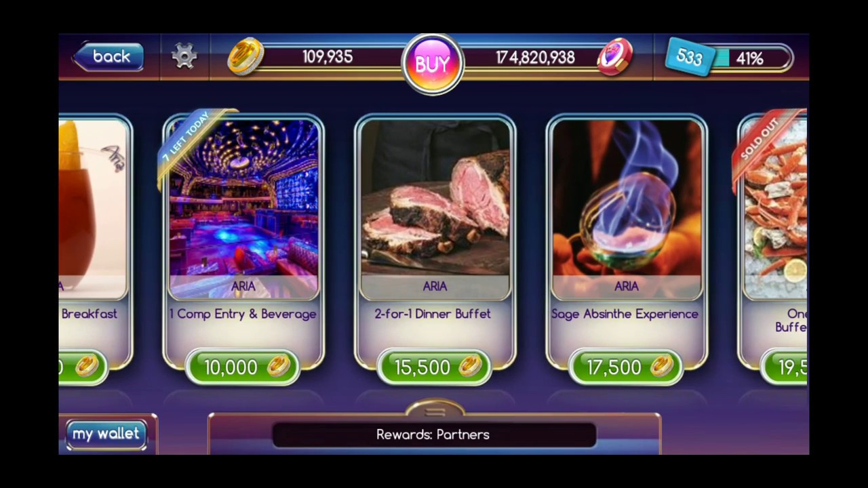Go back using the back button

108,56
